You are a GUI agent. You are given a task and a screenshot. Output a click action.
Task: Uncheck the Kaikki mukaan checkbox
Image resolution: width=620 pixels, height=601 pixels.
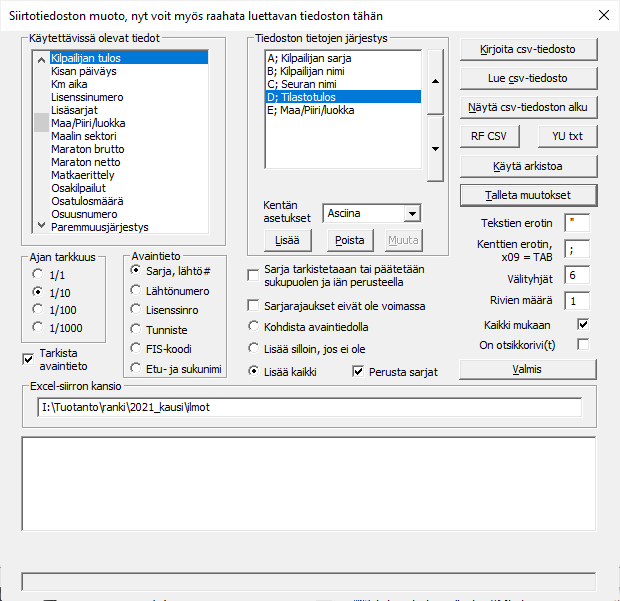[x=583, y=324]
